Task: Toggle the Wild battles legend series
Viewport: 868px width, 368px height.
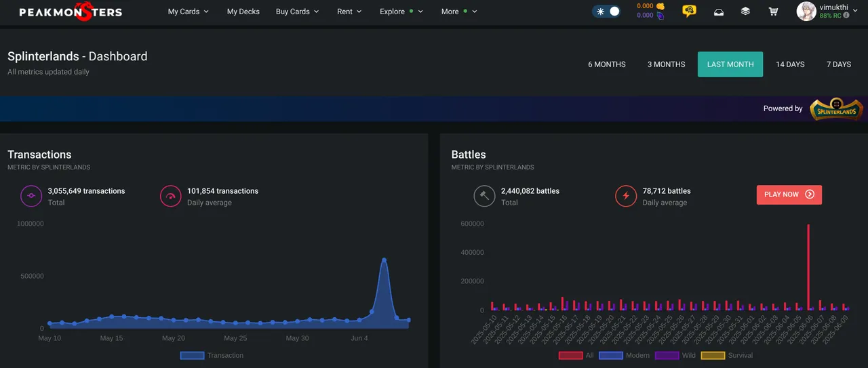Action: 675,355
